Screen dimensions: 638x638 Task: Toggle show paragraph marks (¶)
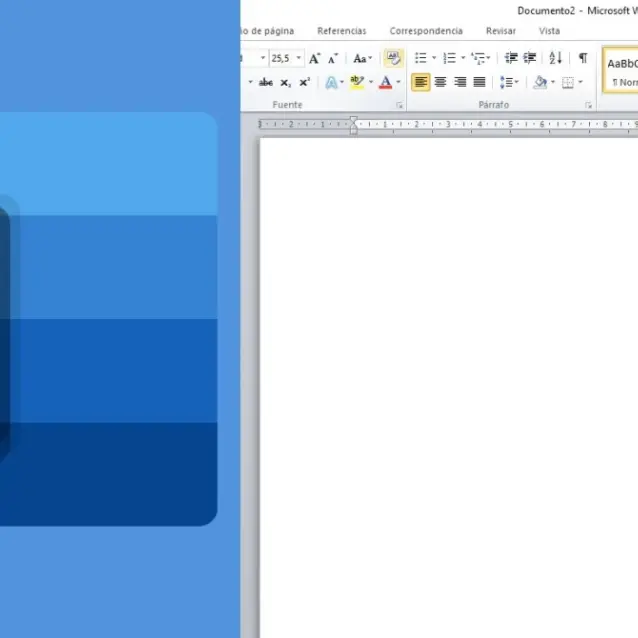click(582, 59)
